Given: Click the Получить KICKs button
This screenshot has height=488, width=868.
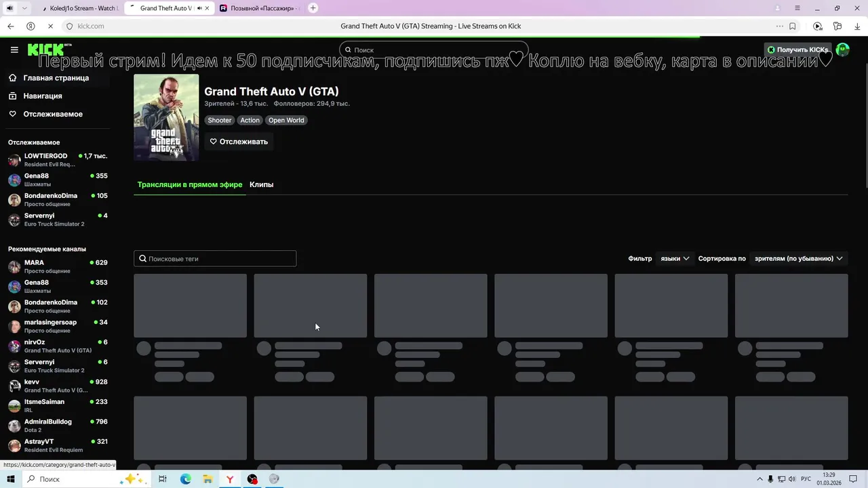Looking at the screenshot, I should 797,49.
